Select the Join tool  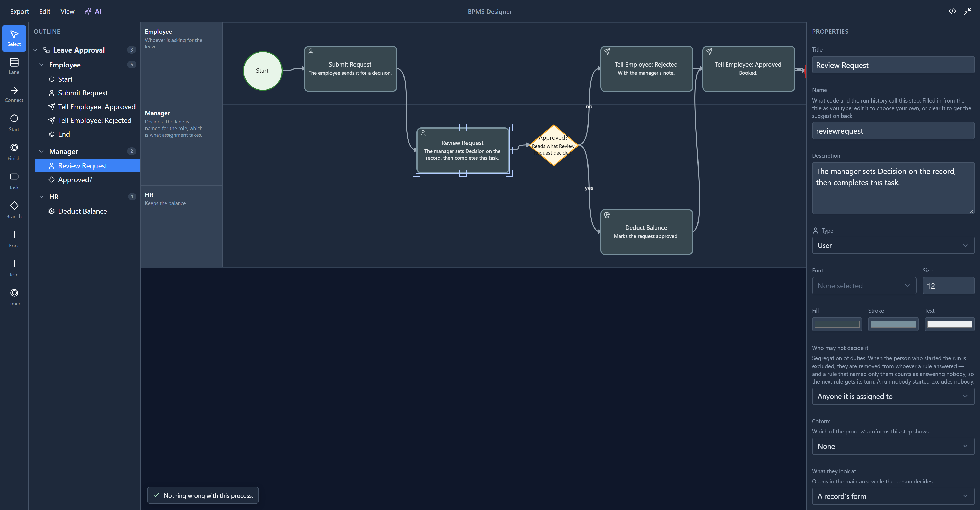pyautogui.click(x=14, y=268)
